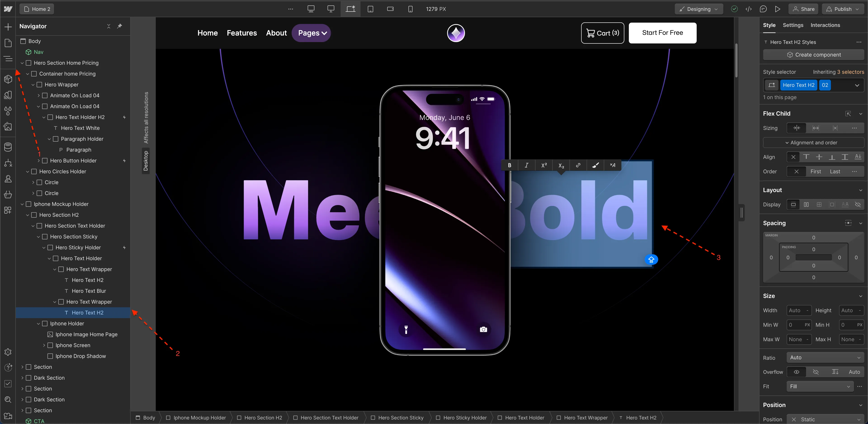Click Create component button
The image size is (868, 424).
click(814, 55)
